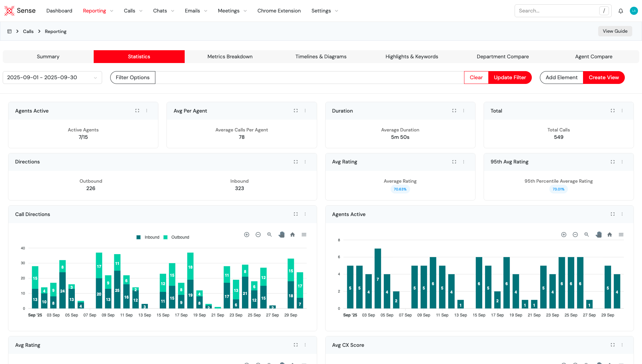Image resolution: width=642 pixels, height=364 pixels.
Task: Open the date range dropdown
Action: click(x=52, y=78)
